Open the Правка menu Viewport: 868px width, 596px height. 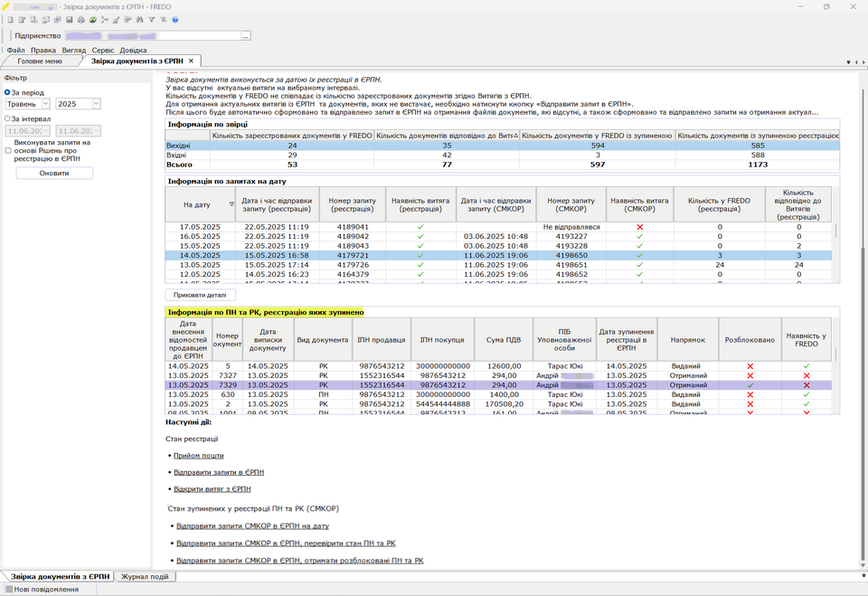(x=43, y=50)
